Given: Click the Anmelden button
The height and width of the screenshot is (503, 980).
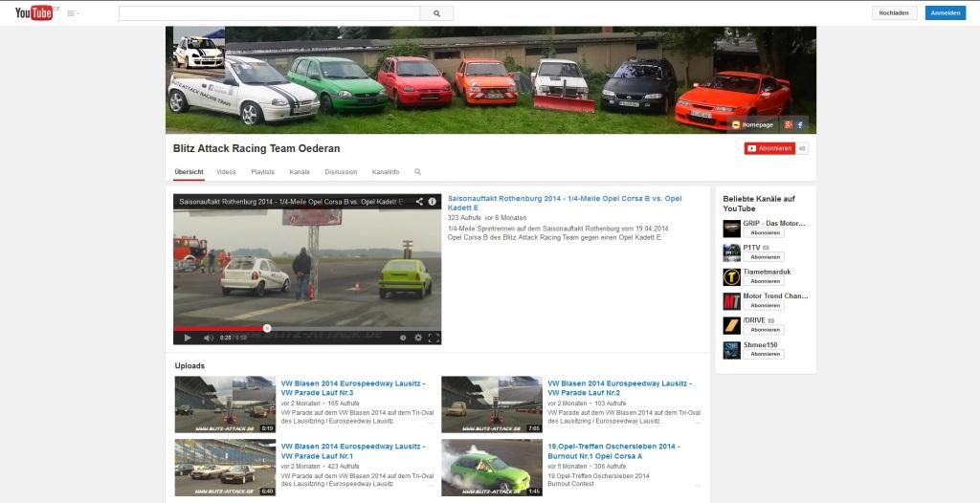Looking at the screenshot, I should click(945, 13).
